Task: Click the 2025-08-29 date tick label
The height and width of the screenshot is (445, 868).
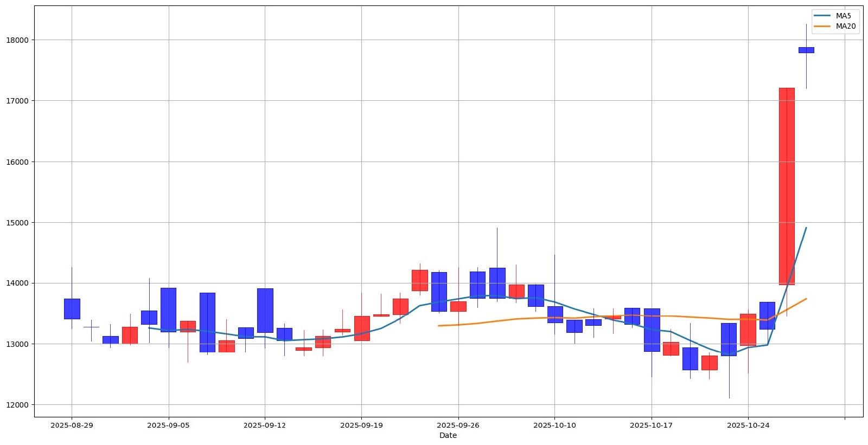Action: (x=72, y=426)
